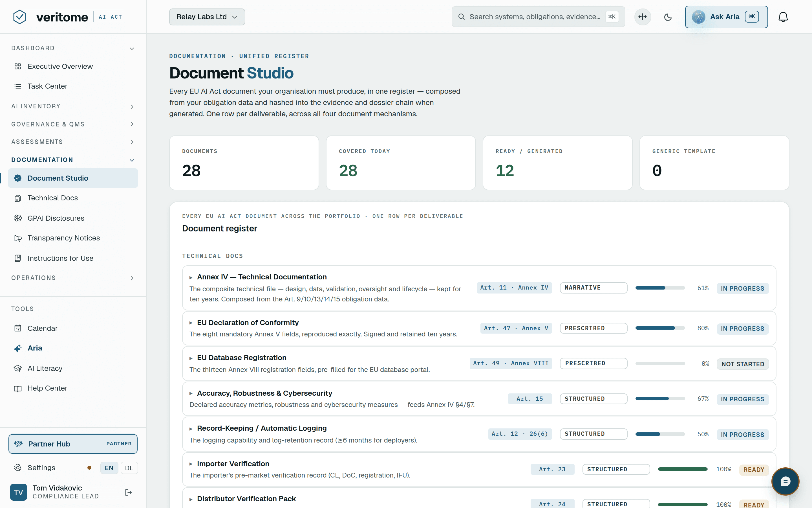Open the Partner Hub button
812x508 pixels.
click(73, 444)
